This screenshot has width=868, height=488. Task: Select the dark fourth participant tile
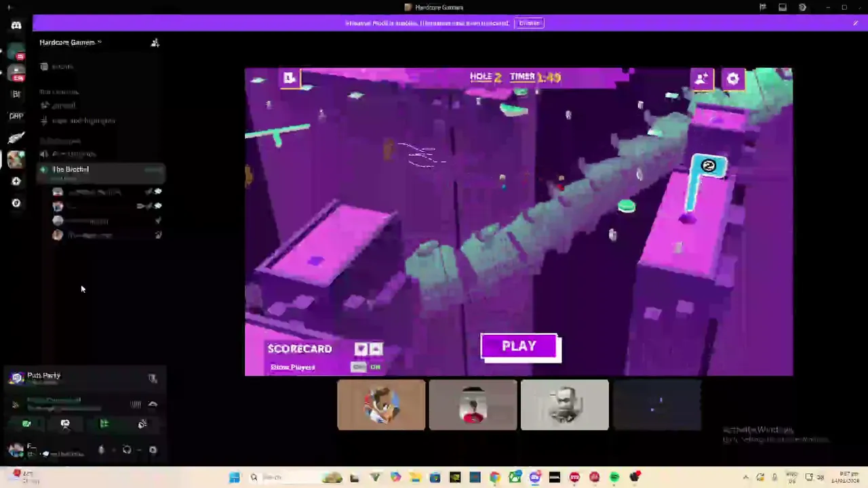pyautogui.click(x=656, y=405)
